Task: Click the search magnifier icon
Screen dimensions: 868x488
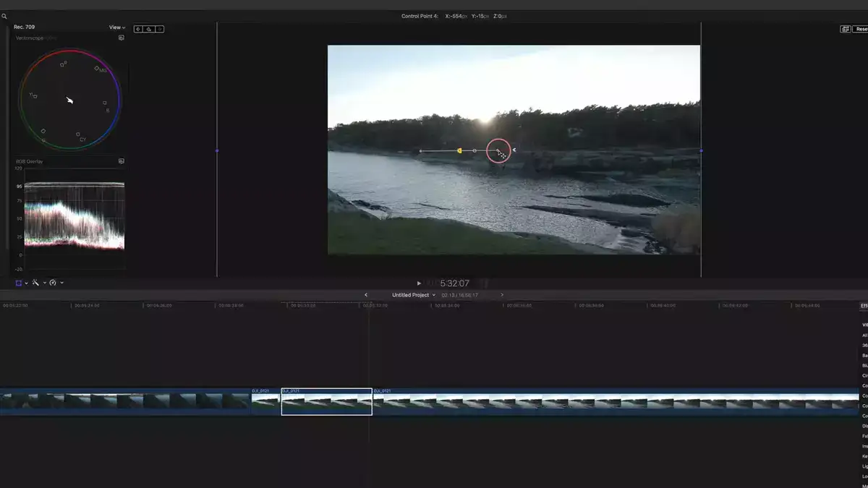Action: coord(4,15)
